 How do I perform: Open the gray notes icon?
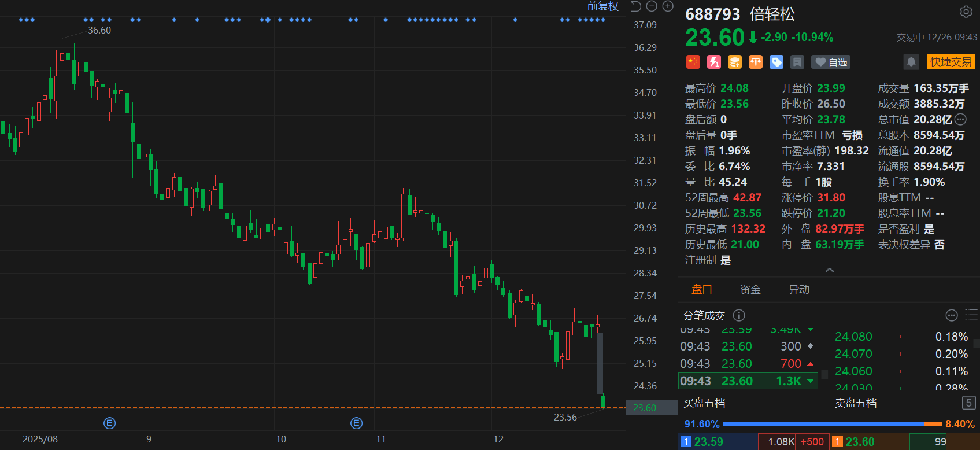(797, 62)
